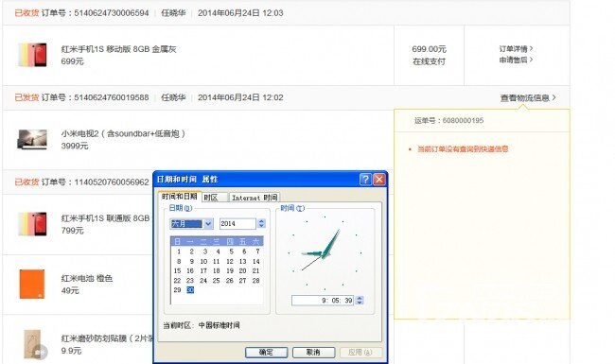Screen dimensions: 615x364
Task: Select order number 1140520760056962
Action: 112,182
